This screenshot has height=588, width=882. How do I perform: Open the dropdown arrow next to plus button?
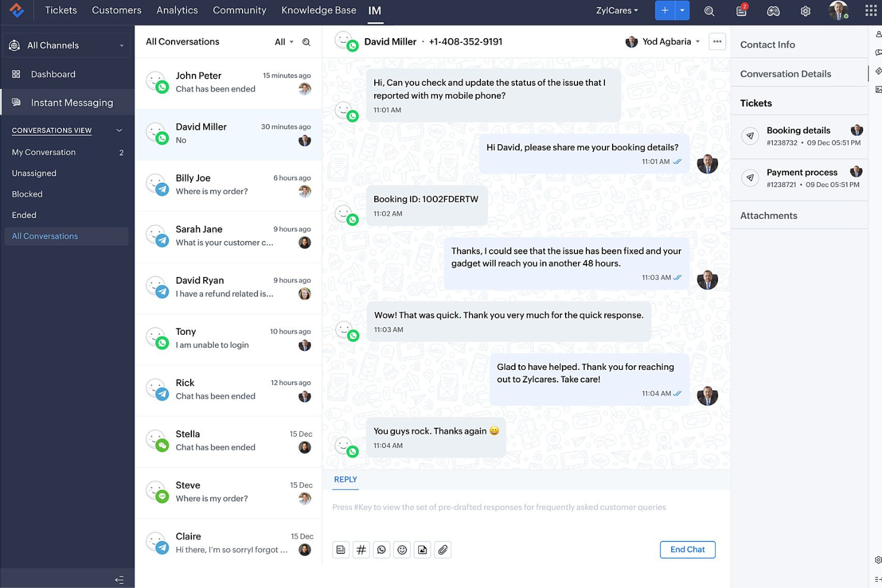click(x=682, y=10)
